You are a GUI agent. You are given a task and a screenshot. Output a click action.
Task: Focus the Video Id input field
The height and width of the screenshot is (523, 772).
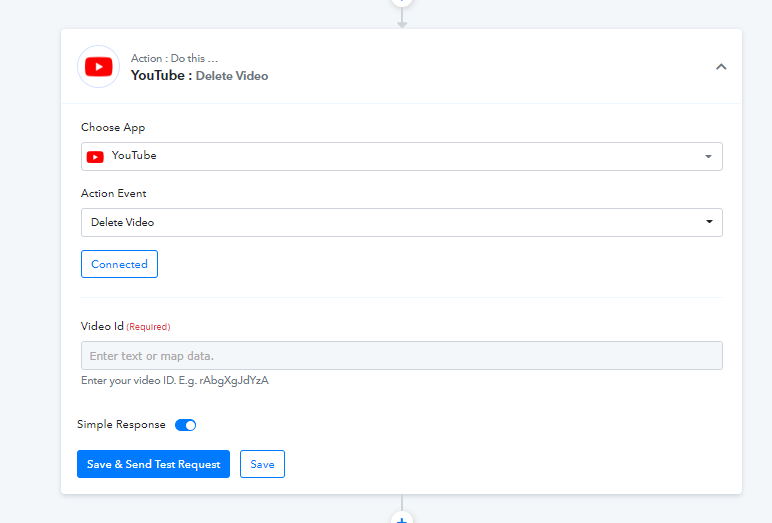pyautogui.click(x=402, y=356)
